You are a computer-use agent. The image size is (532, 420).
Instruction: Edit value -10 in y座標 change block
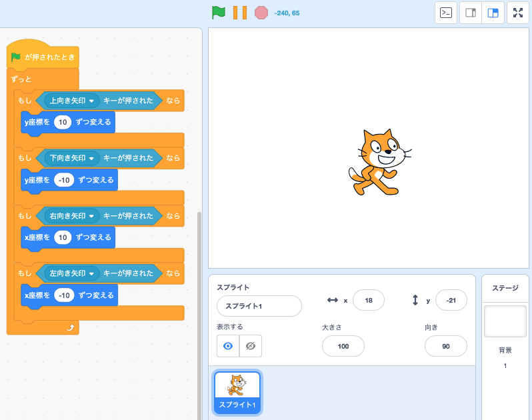[64, 180]
